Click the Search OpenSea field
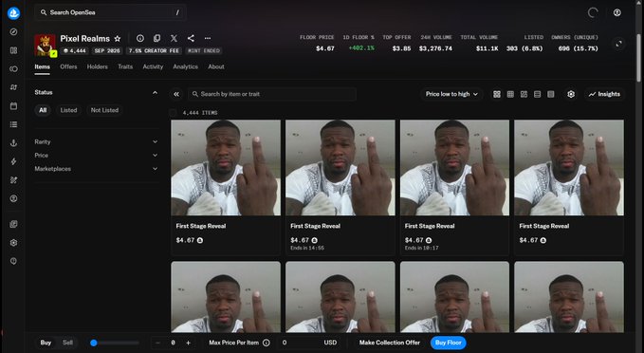 [x=110, y=12]
